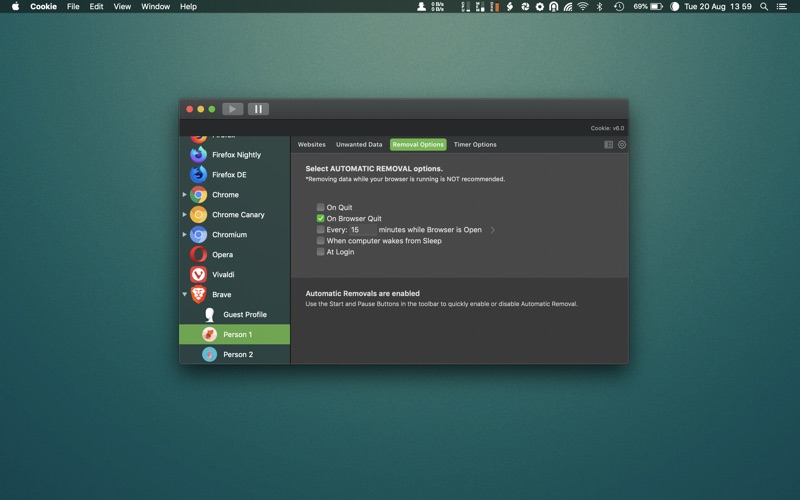Expand the Chrome profiles list

click(185, 195)
